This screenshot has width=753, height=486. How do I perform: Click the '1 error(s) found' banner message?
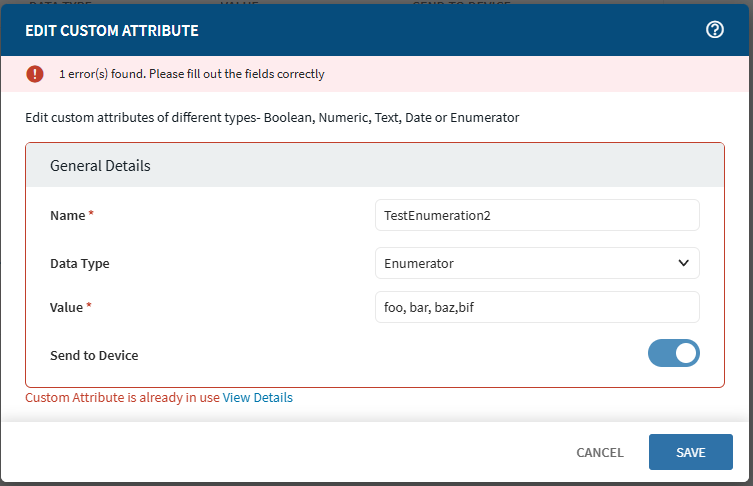[x=192, y=74]
